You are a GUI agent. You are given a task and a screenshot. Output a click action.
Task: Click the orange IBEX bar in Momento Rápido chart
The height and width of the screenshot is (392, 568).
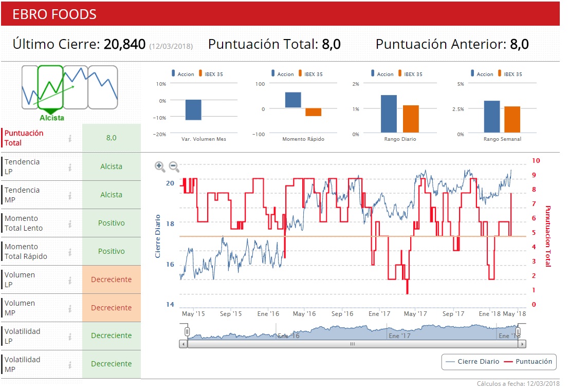(314, 112)
